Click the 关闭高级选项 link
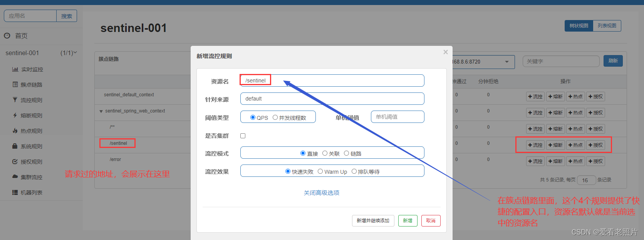This screenshot has height=240, width=644. pyautogui.click(x=322, y=193)
